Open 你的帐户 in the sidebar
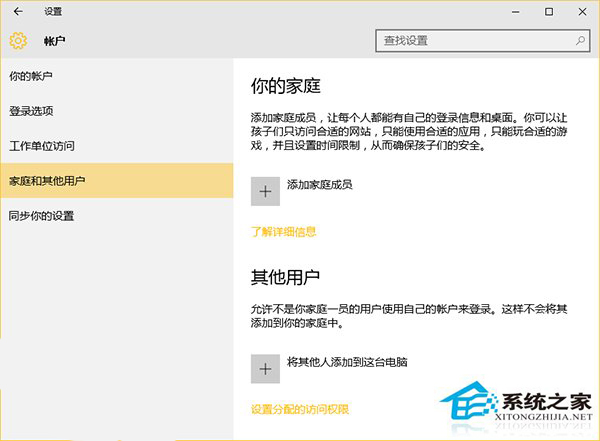This screenshot has width=600, height=441. [x=117, y=76]
